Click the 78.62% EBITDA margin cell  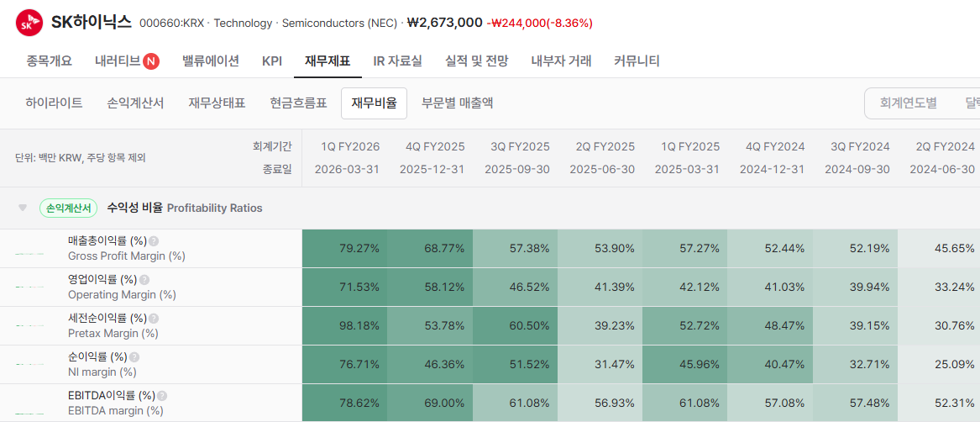click(x=345, y=404)
